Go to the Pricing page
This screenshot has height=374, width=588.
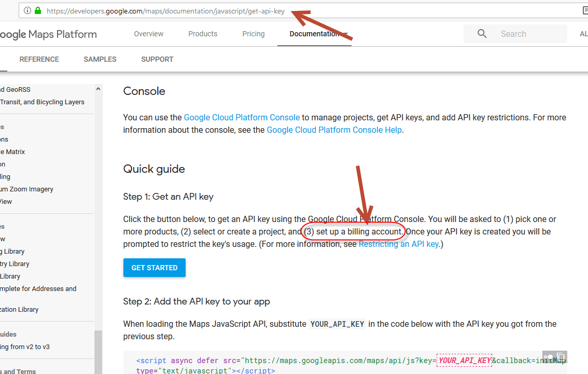(253, 34)
